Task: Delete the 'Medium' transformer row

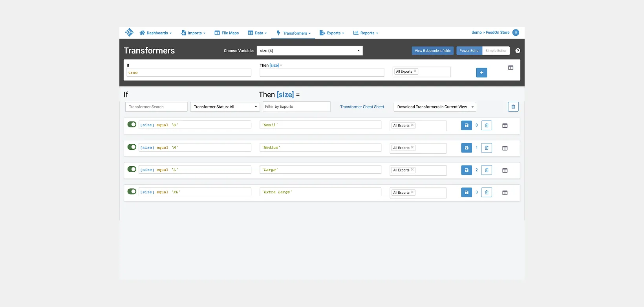Action: point(487,148)
